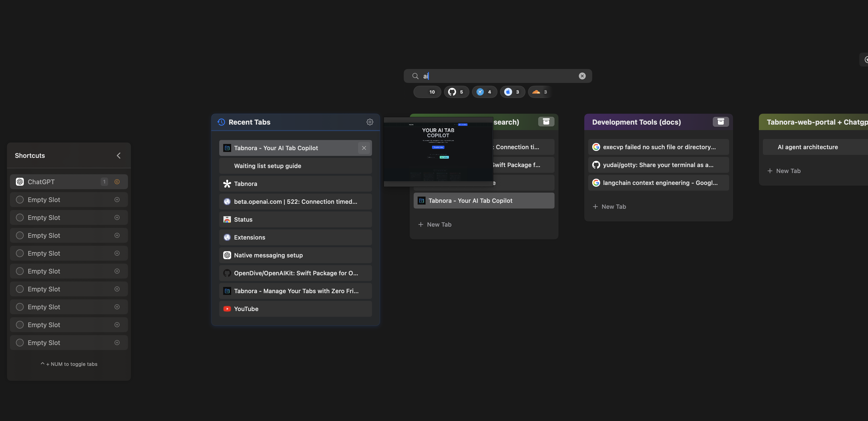Click the Tabnora-web-portal + Chatgp group header
This screenshot has height=421, width=868.
tap(813, 122)
